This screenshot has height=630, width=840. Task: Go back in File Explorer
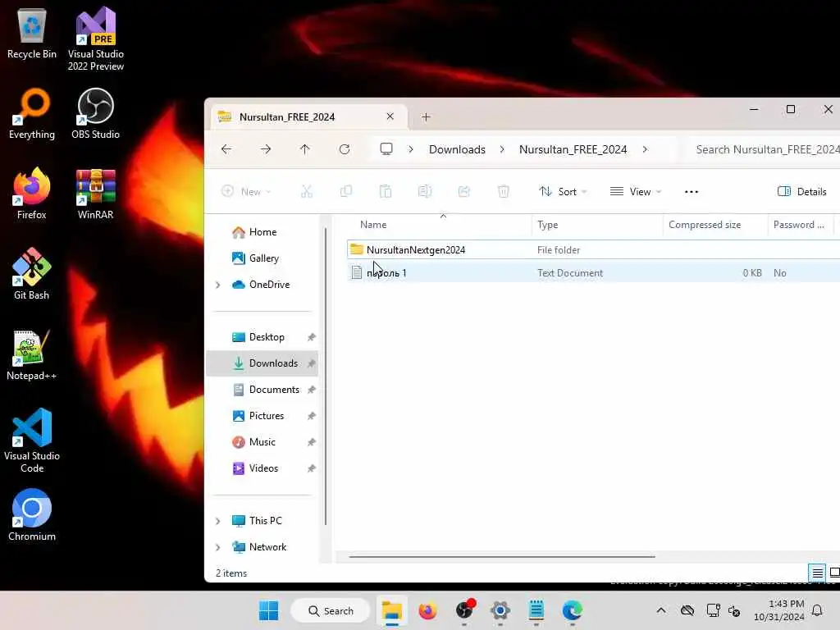coord(226,149)
